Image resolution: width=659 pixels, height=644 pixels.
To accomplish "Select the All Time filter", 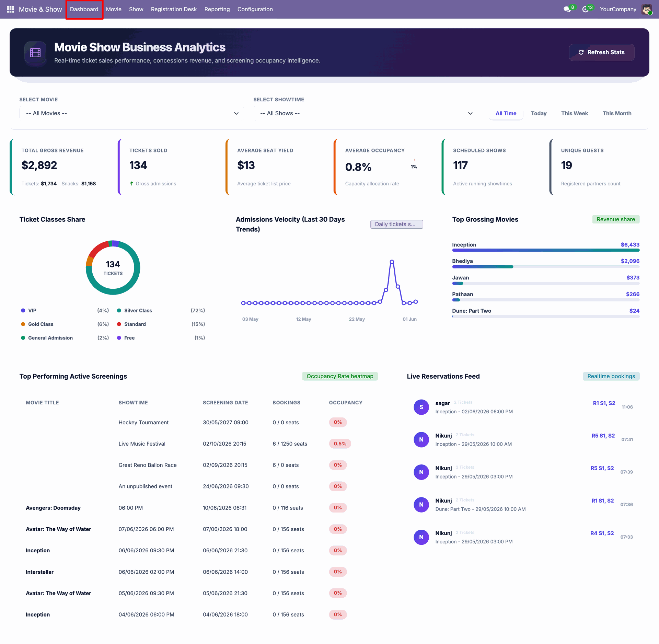I will click(x=506, y=113).
